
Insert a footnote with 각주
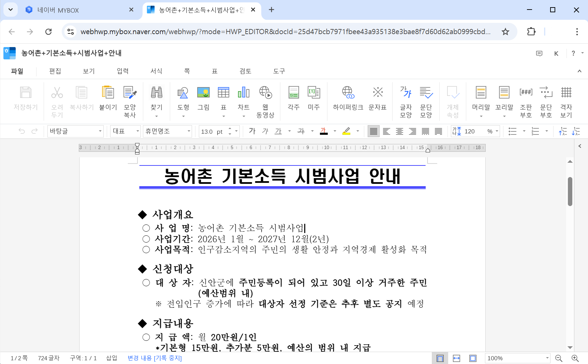[x=293, y=97]
